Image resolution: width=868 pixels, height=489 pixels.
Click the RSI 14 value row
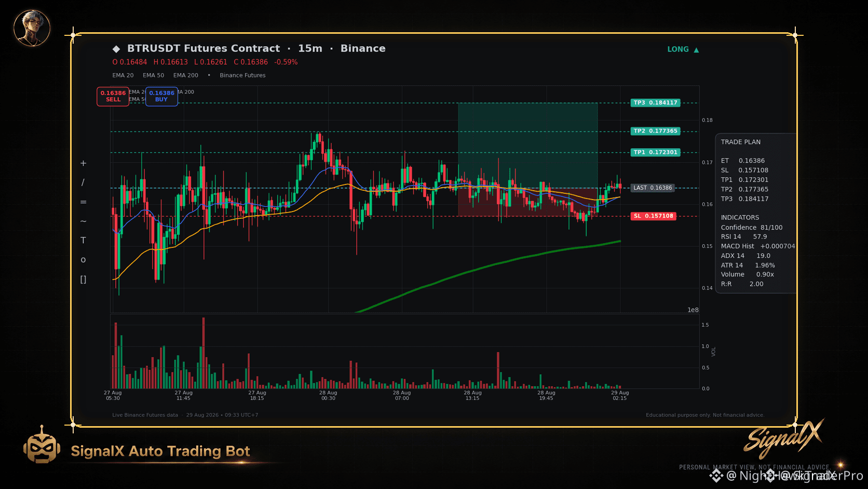coord(744,237)
